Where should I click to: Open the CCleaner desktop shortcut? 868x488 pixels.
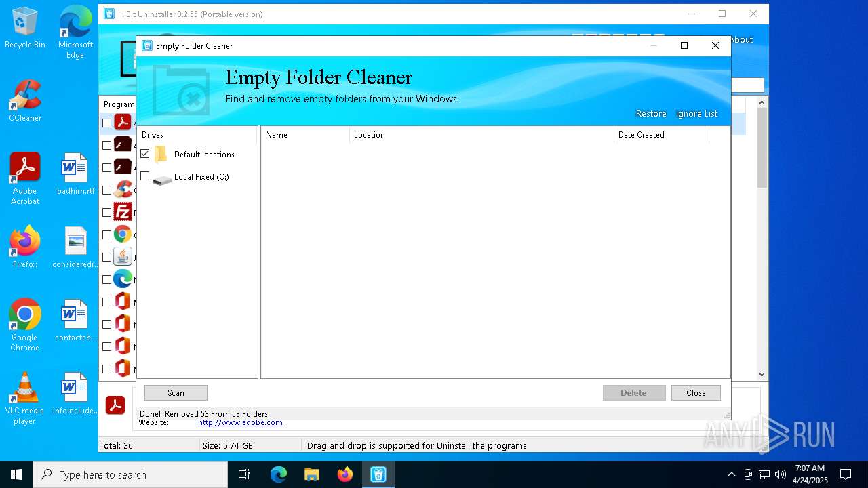[25, 101]
